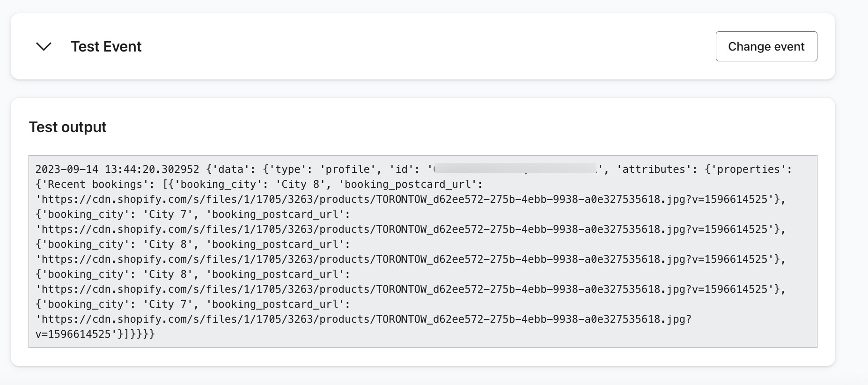
Task: Click 'City 8' in the fourth booking
Action: pyautogui.click(x=168, y=274)
